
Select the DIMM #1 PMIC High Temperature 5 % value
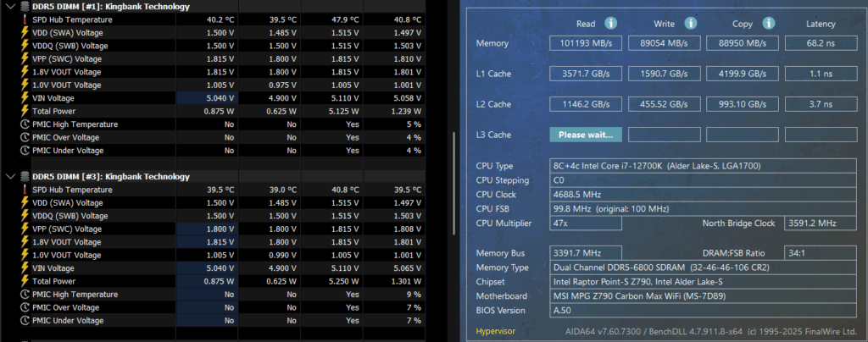pos(394,124)
